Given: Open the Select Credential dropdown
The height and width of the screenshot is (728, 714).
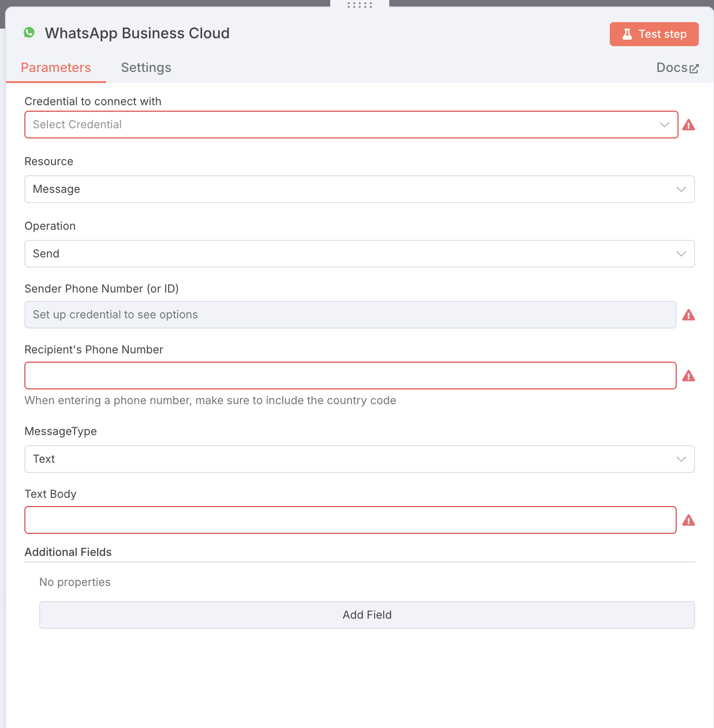Looking at the screenshot, I should (x=351, y=125).
